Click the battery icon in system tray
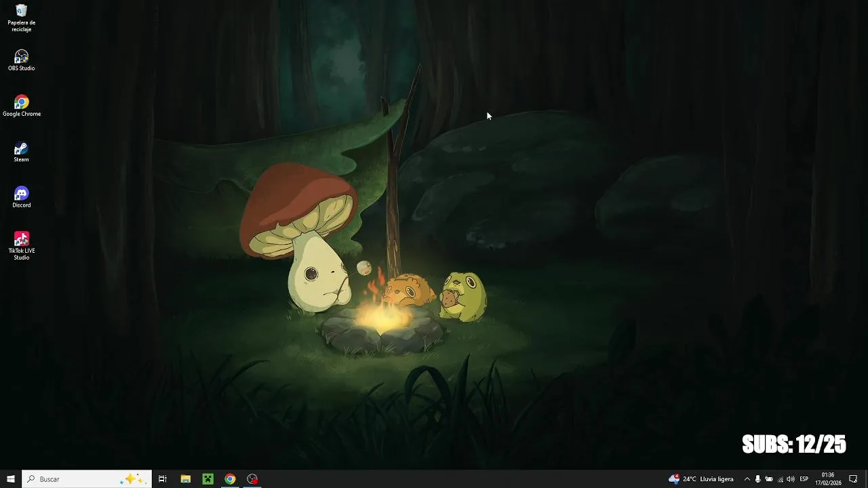Image resolution: width=868 pixels, height=488 pixels. point(769,479)
